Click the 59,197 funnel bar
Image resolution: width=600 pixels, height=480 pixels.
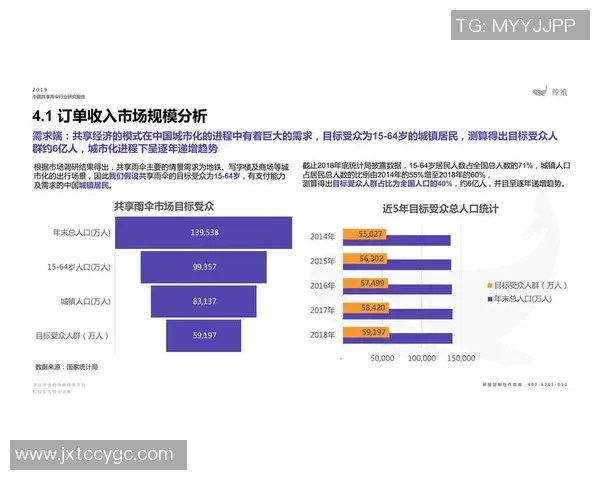(204, 336)
